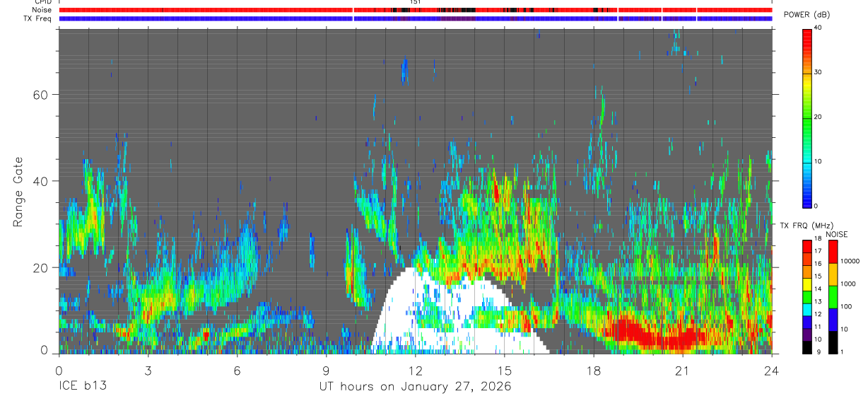Click the Range Gate y-axis title
The height and width of the screenshot is (401, 868).
18,192
